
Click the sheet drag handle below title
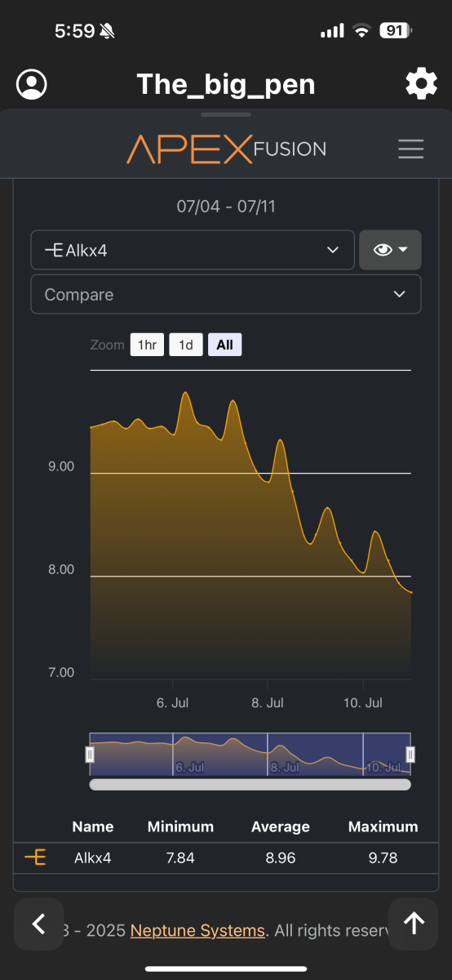pos(226,114)
